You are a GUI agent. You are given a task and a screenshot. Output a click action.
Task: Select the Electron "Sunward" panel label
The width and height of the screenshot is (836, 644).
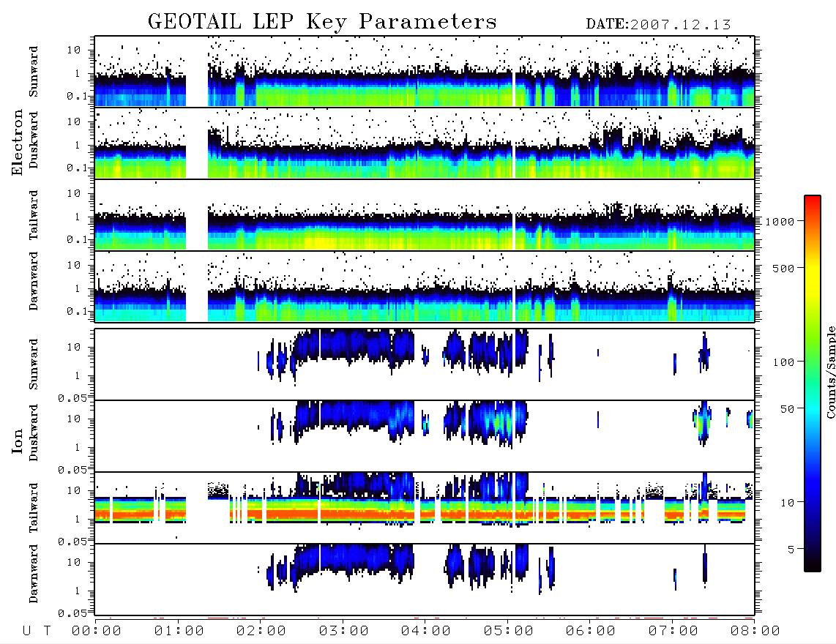[x=34, y=72]
